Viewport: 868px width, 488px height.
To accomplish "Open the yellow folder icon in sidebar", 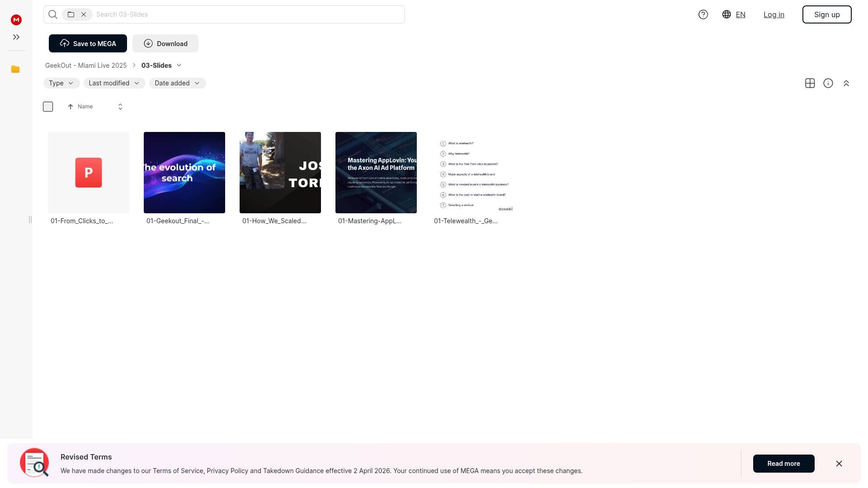I will pyautogui.click(x=15, y=69).
